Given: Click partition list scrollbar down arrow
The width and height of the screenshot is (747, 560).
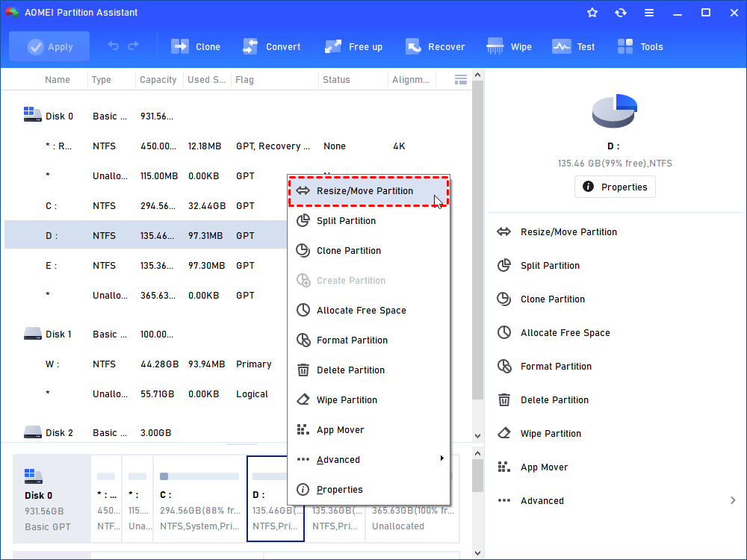Looking at the screenshot, I should [x=478, y=436].
